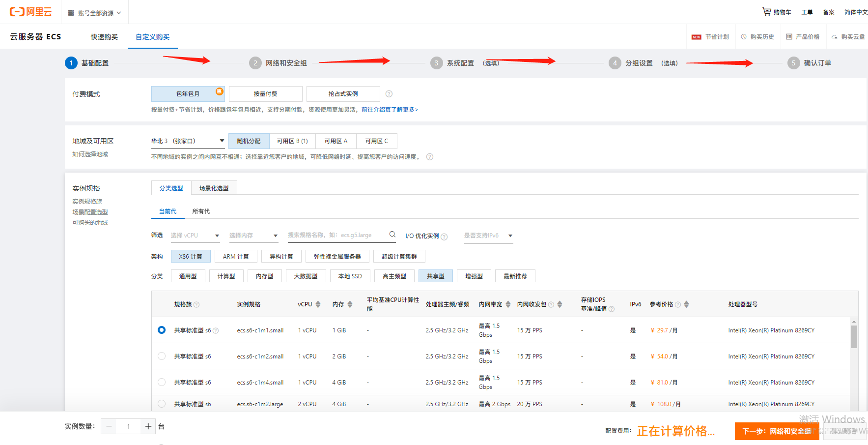The height and width of the screenshot is (445, 868).
Task: Open 备案 in top bar
Action: click(x=829, y=12)
